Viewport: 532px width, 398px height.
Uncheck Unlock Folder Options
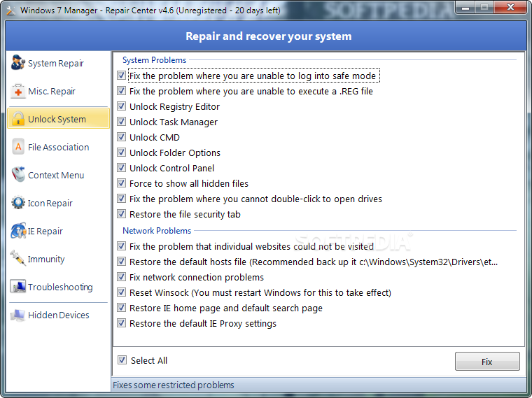[x=121, y=152]
